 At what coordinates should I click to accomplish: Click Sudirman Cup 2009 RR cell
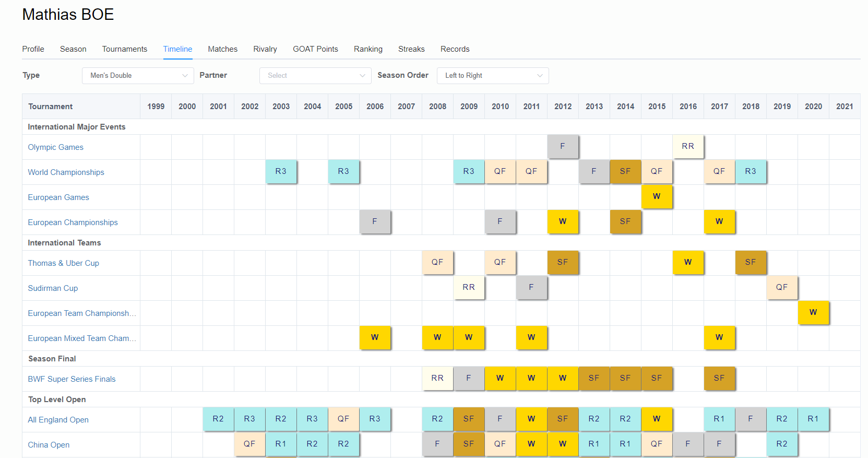click(x=469, y=287)
